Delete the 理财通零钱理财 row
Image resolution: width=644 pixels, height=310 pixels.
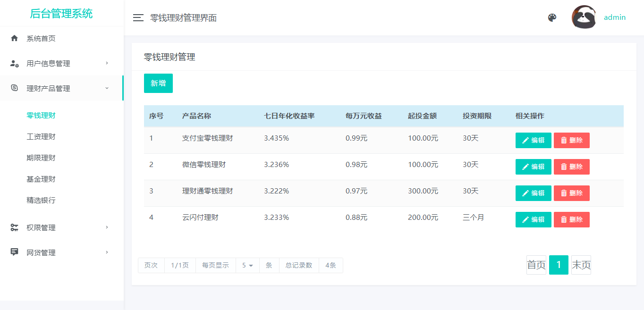[x=571, y=193]
